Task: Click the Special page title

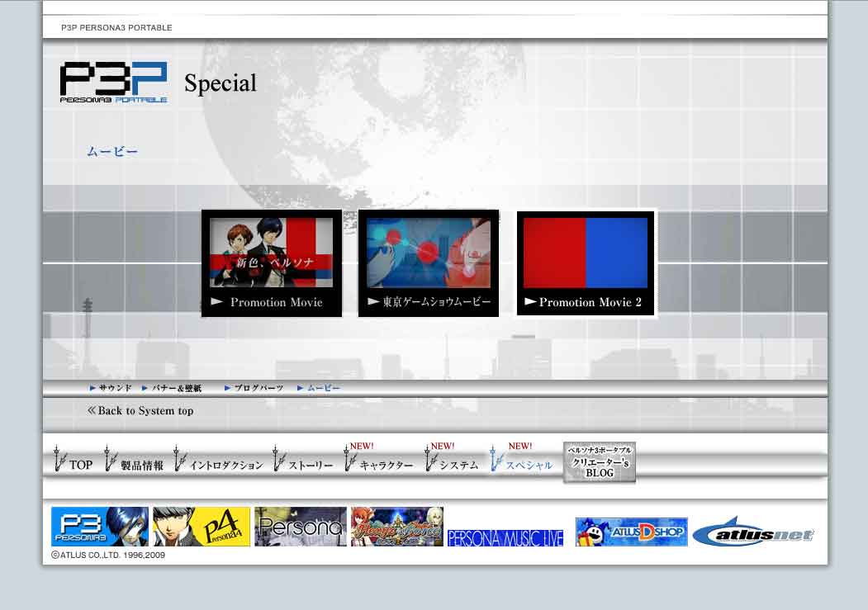Action: tap(221, 83)
